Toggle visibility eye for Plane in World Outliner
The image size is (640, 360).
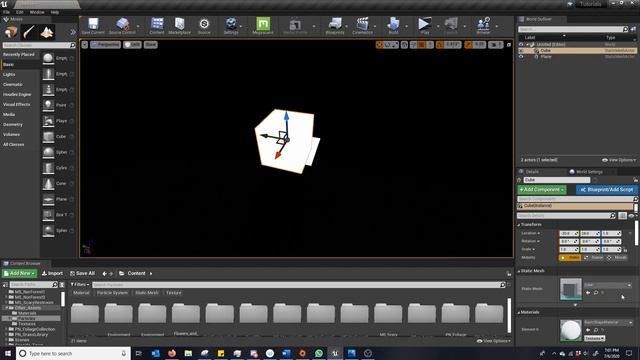pos(521,57)
